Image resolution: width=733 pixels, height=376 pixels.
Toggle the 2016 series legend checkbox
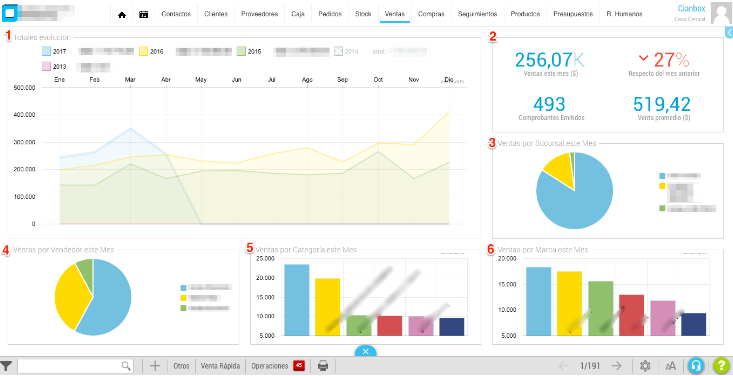pos(144,51)
